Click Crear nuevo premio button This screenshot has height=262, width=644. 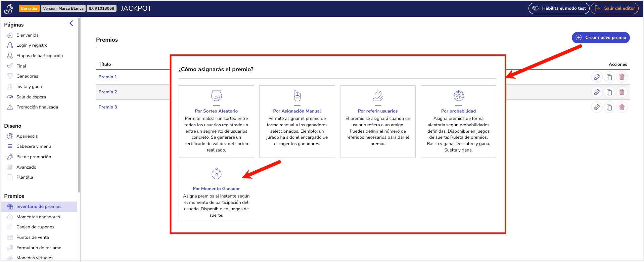[x=601, y=38]
